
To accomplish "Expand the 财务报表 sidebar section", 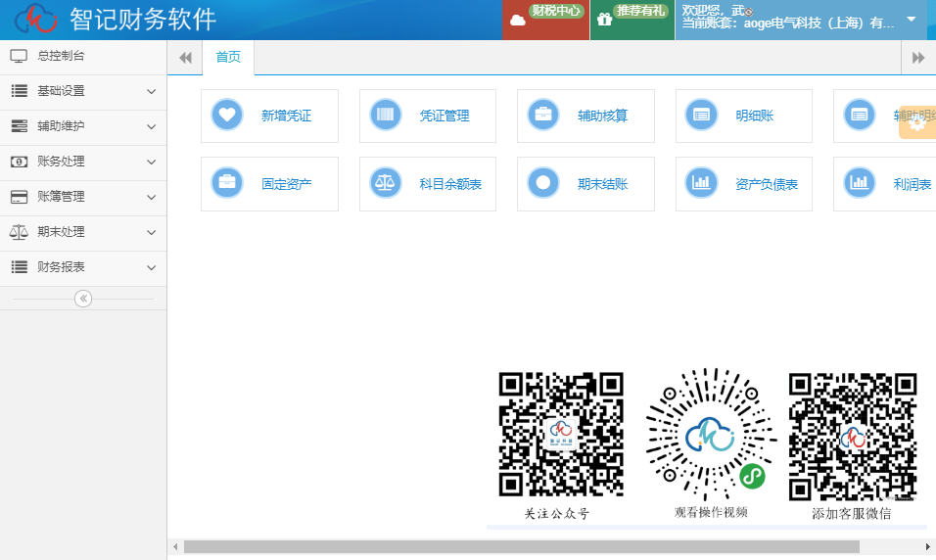I will (83, 267).
